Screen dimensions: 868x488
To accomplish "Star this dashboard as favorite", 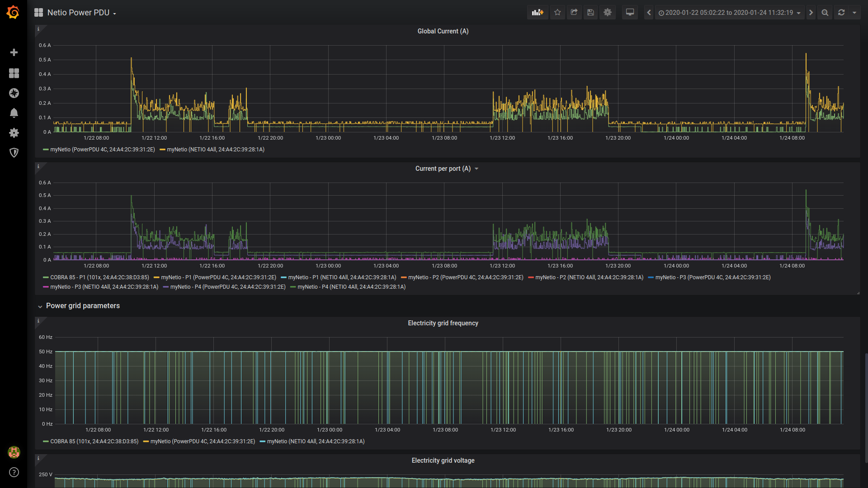I will click(557, 13).
